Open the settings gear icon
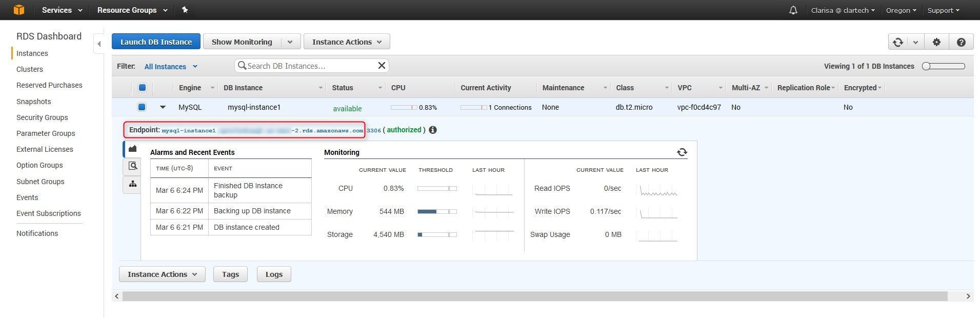 (936, 42)
